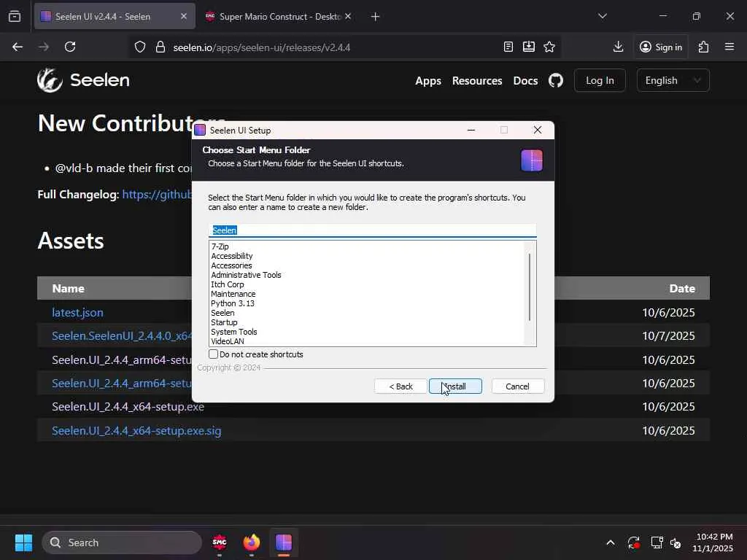Click the Seelen logo in header
747x560 pixels.
click(x=83, y=80)
